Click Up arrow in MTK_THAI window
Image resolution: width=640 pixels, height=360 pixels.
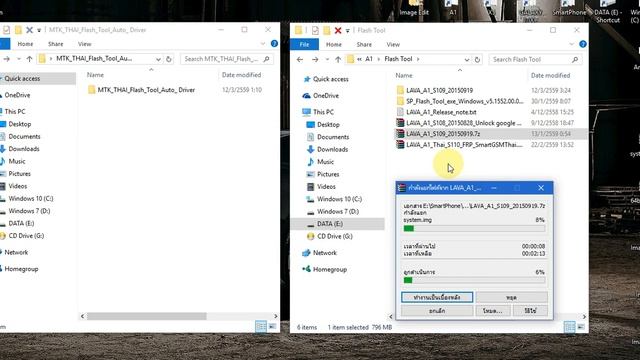coord(29,59)
